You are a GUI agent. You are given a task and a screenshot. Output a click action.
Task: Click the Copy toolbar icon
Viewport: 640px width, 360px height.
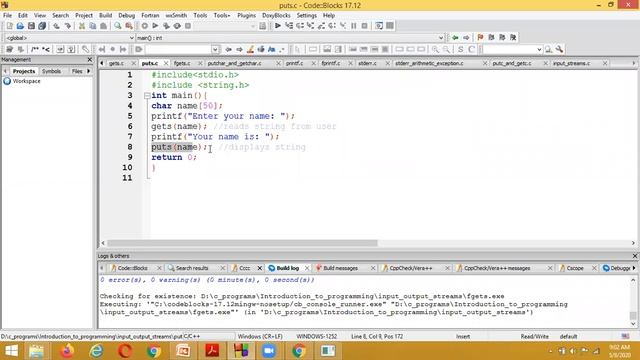click(93, 26)
